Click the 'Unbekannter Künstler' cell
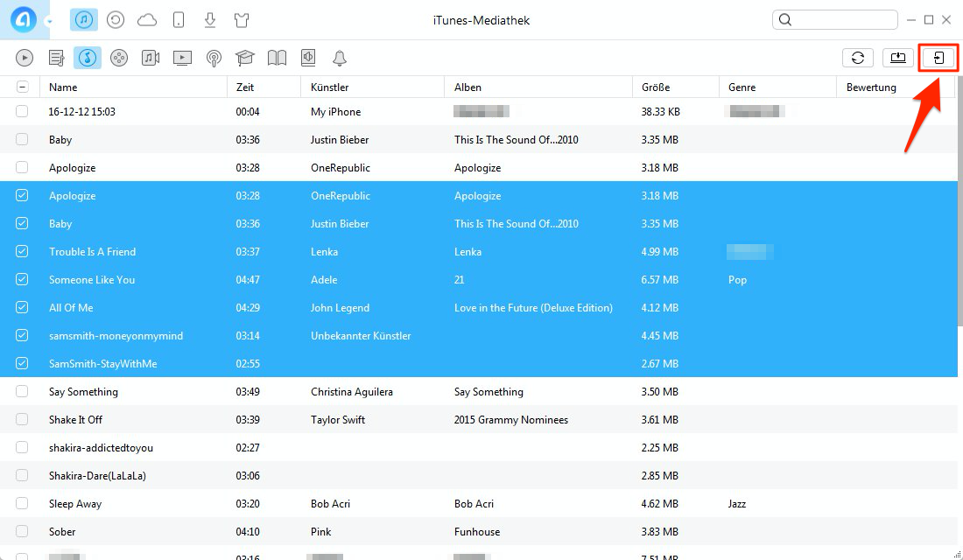This screenshot has height=560, width=963. pos(361,336)
